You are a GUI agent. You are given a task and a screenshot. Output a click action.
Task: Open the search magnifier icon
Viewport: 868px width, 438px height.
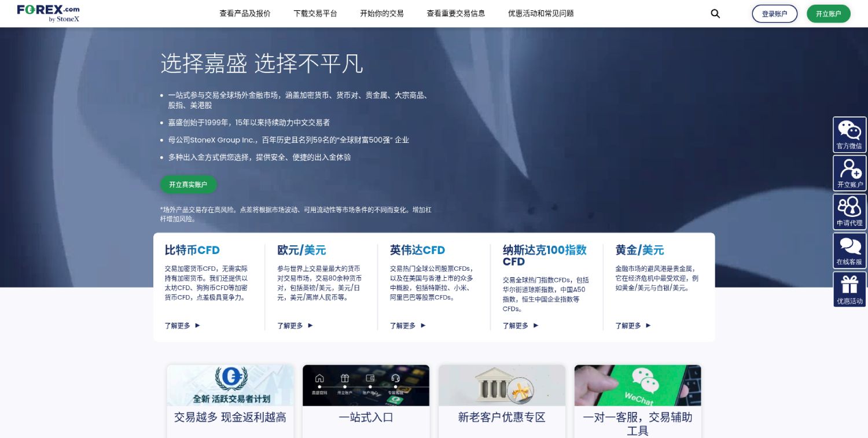715,13
